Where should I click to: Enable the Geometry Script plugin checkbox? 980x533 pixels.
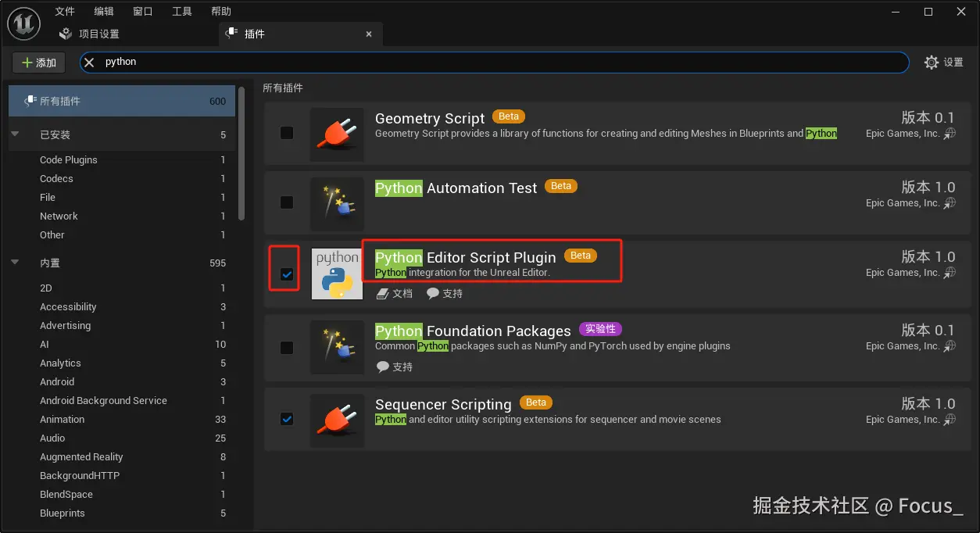click(x=287, y=133)
